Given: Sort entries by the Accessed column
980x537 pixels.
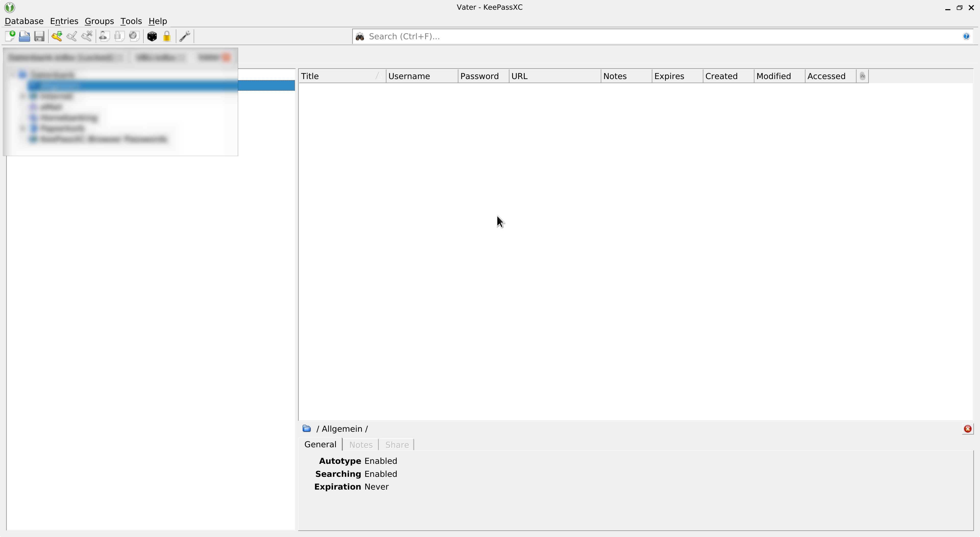Looking at the screenshot, I should tap(830, 76).
